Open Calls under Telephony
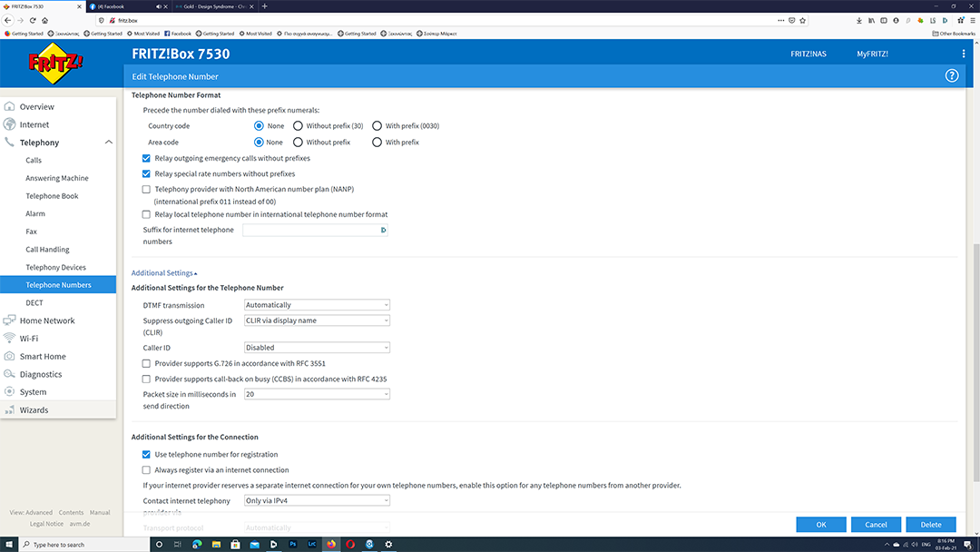Image resolution: width=980 pixels, height=552 pixels. point(34,160)
